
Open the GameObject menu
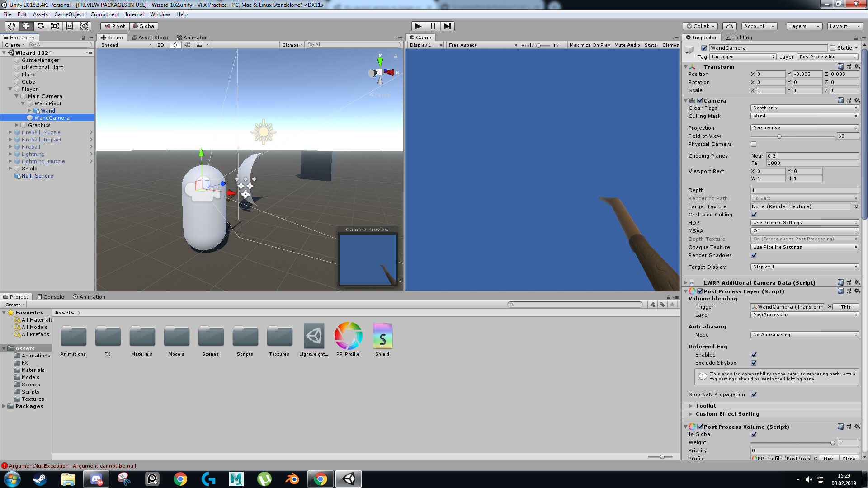69,14
